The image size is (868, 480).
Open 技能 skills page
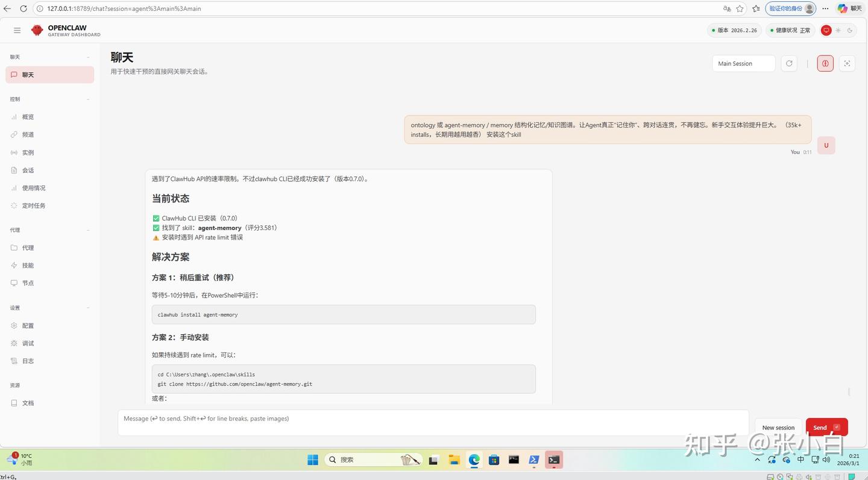[49, 265]
